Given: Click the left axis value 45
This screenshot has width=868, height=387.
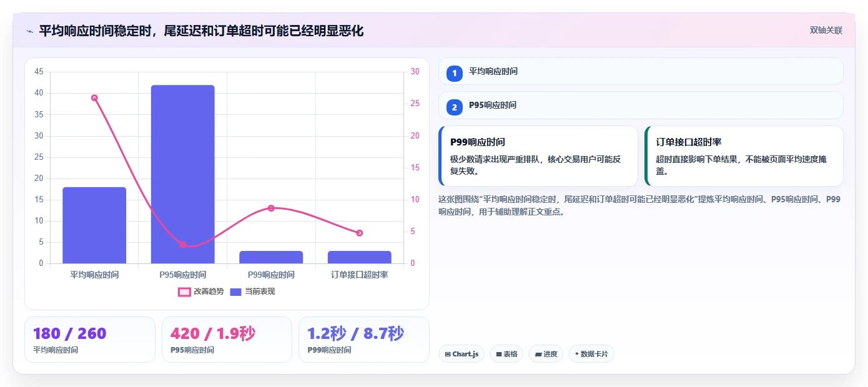Looking at the screenshot, I should coord(39,72).
